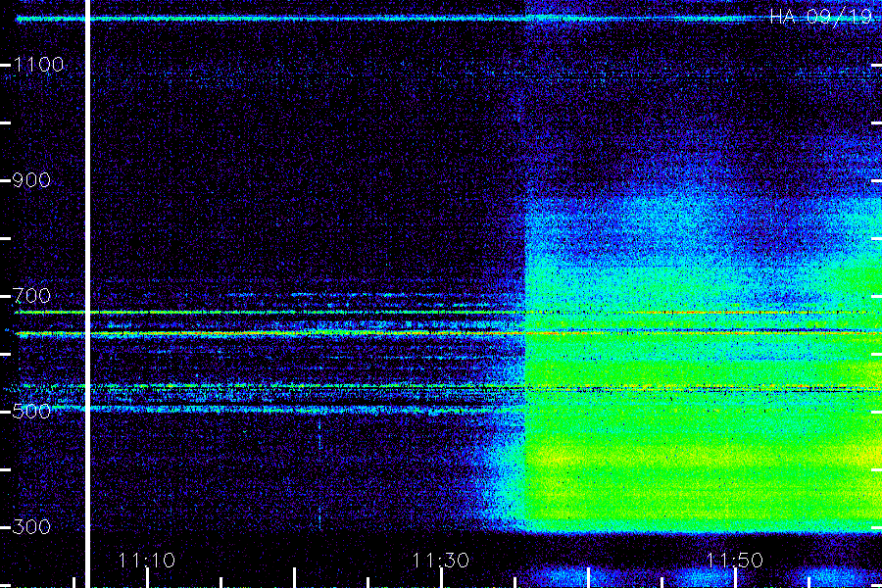882x588 pixels.
Task: Click the white vertical time cursor line
Action: tap(87, 294)
